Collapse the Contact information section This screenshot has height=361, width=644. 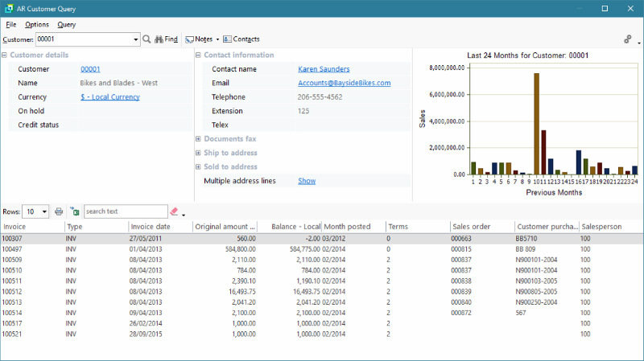click(x=198, y=55)
